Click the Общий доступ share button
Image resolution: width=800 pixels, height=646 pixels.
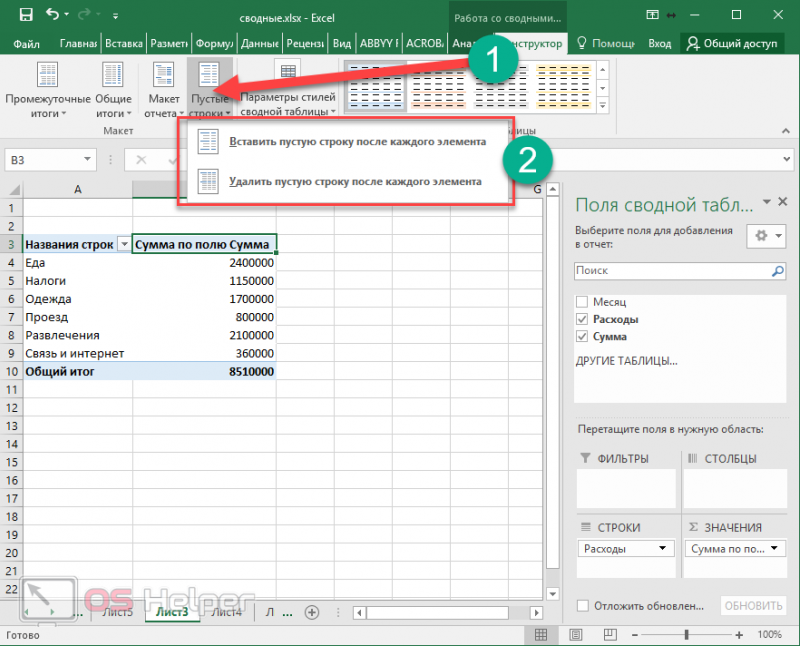coord(731,44)
